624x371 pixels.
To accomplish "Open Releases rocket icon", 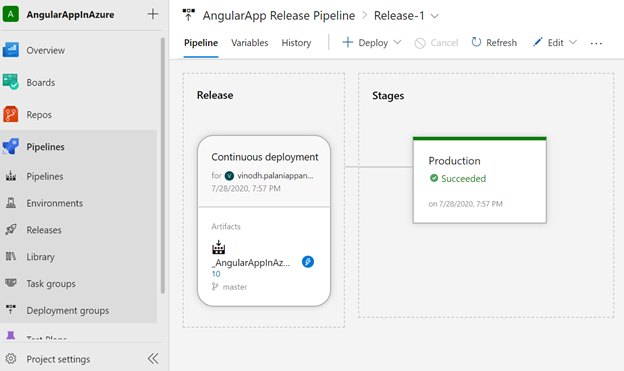I will coord(11,230).
